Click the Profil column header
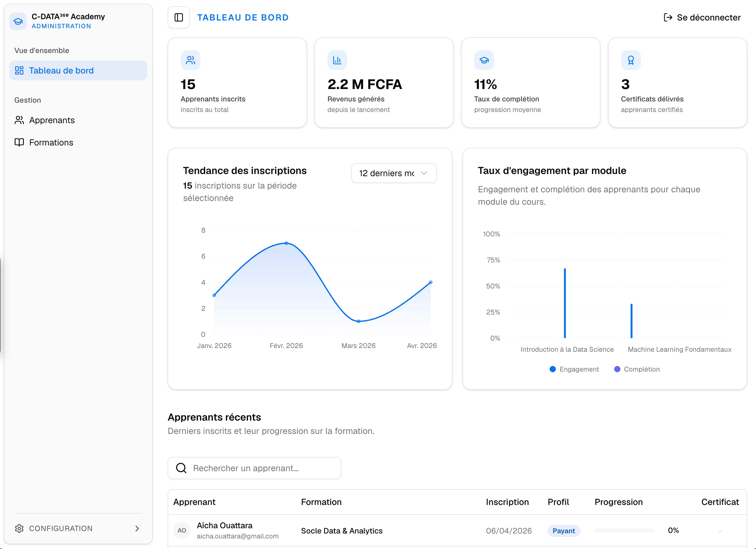The height and width of the screenshot is (549, 756). [x=558, y=502]
